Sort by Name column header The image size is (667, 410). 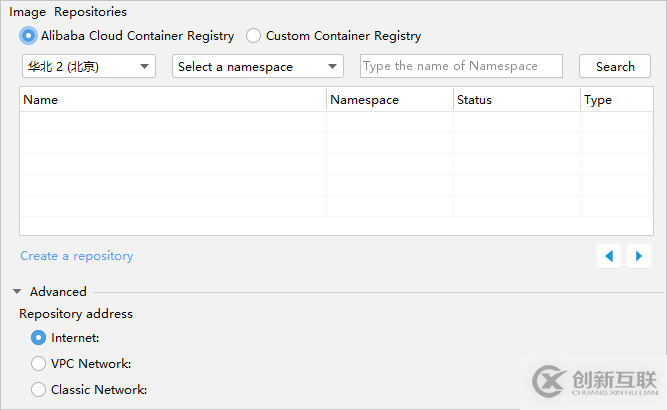point(172,100)
